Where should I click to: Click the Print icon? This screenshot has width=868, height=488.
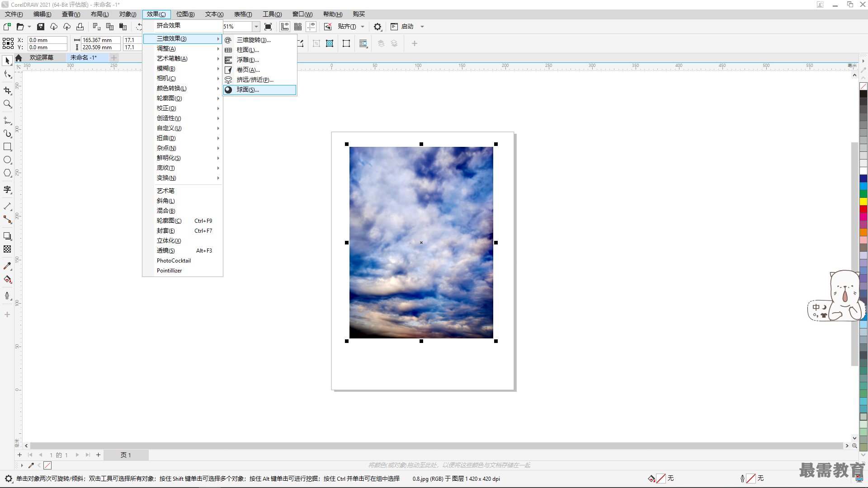point(80,27)
